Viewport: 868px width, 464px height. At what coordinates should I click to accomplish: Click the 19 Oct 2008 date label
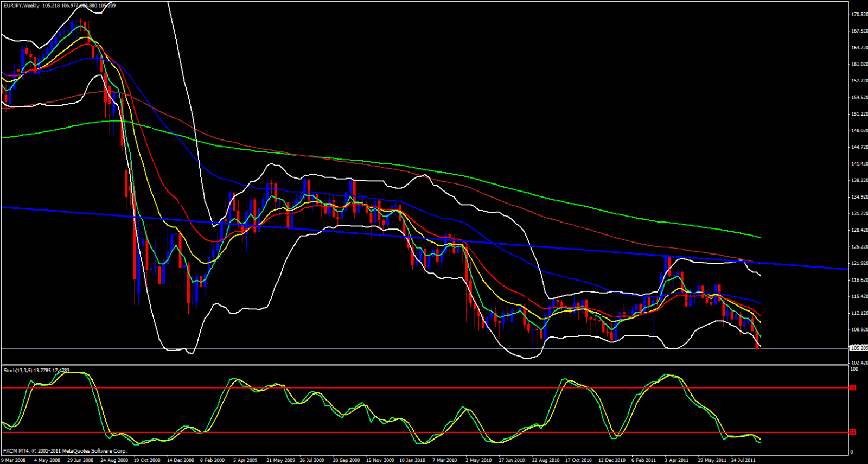pos(146,460)
